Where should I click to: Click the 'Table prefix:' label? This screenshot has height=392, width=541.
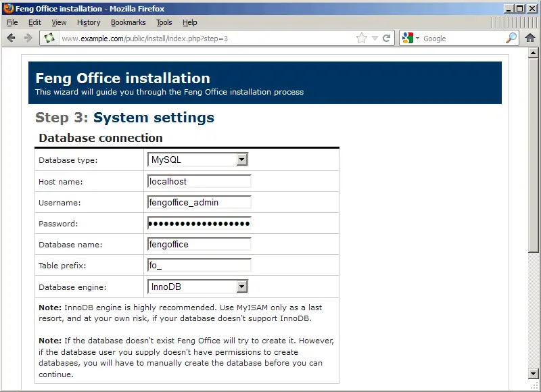[x=62, y=266]
